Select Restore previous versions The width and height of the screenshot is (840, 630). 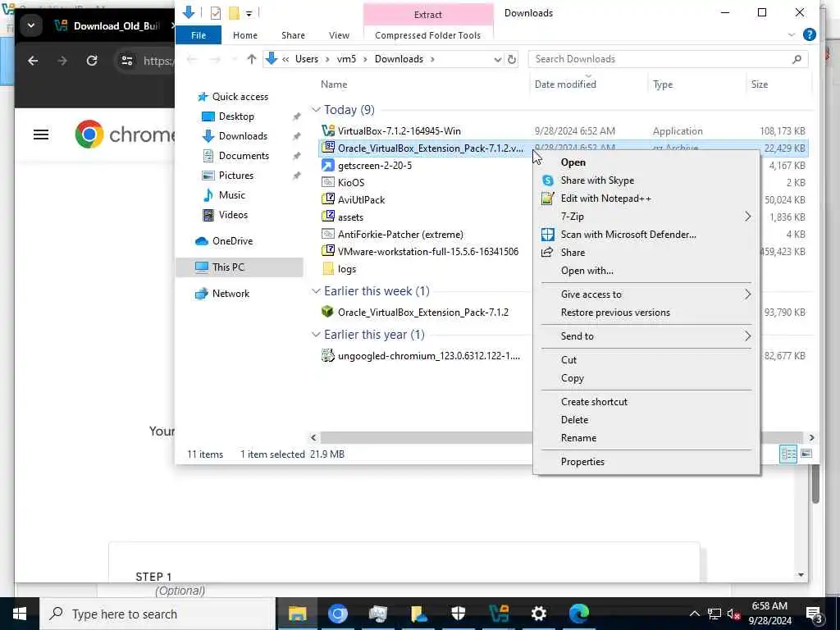click(x=615, y=313)
